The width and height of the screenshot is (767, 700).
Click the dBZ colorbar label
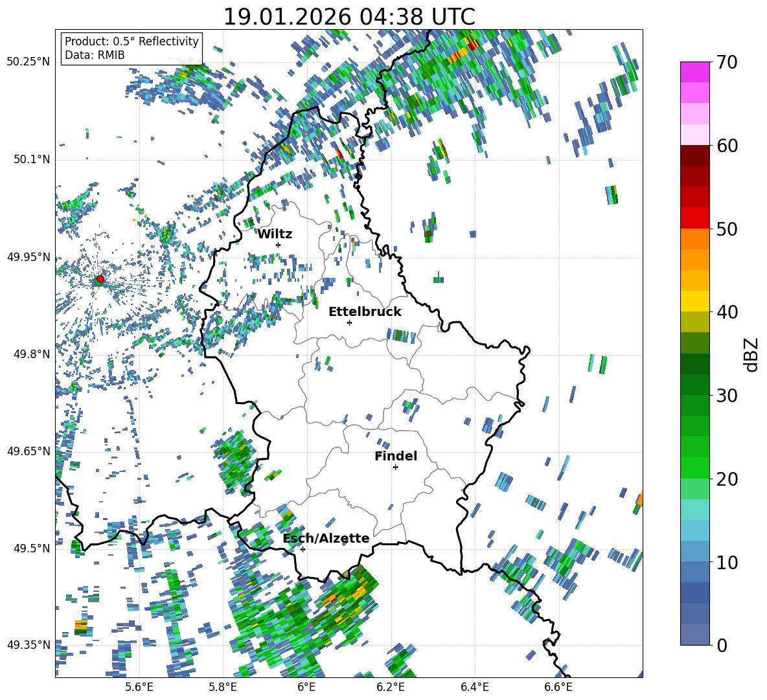(x=752, y=354)
